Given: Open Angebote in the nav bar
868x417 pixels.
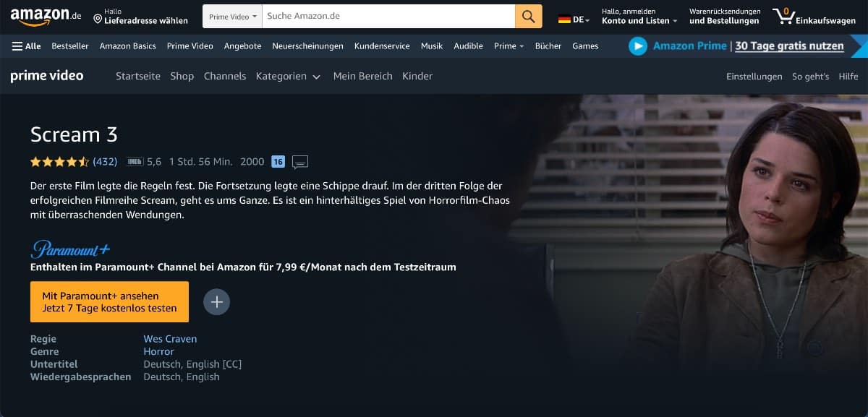Looking at the screenshot, I should tap(242, 46).
